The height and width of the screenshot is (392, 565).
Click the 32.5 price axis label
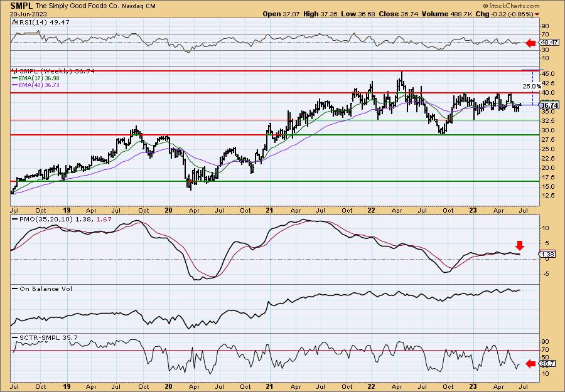point(548,121)
